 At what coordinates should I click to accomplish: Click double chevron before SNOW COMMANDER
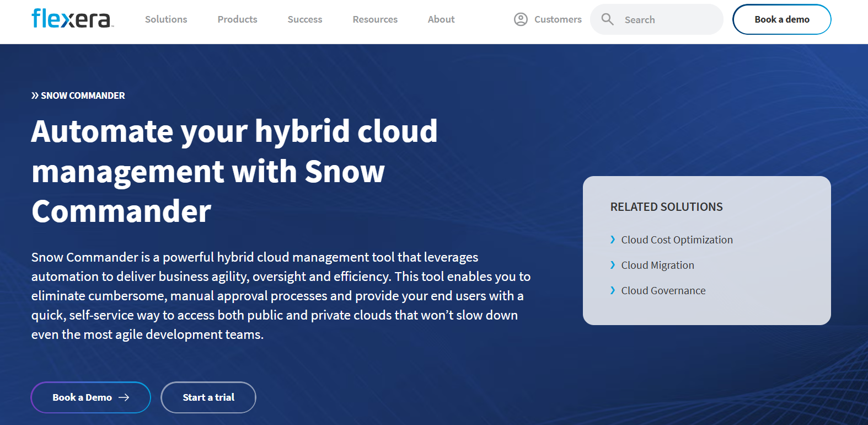click(35, 95)
